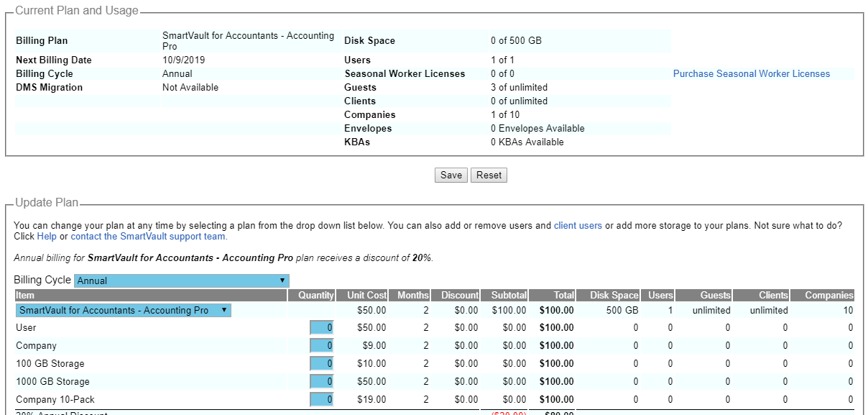Click the Months column header

tap(410, 295)
